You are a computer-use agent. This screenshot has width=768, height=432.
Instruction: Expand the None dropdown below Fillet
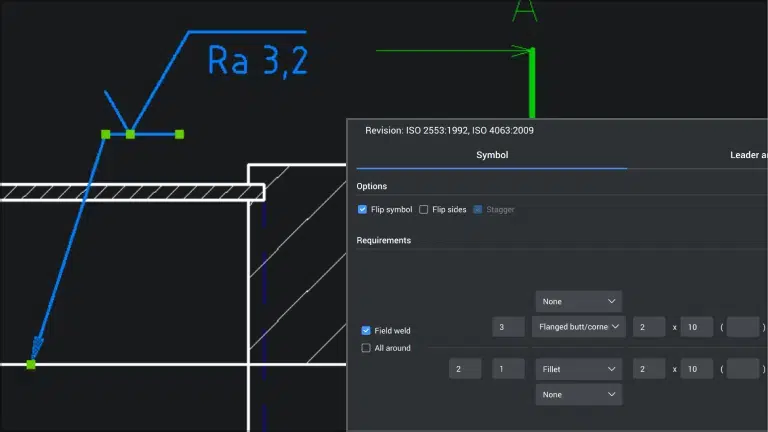point(578,395)
